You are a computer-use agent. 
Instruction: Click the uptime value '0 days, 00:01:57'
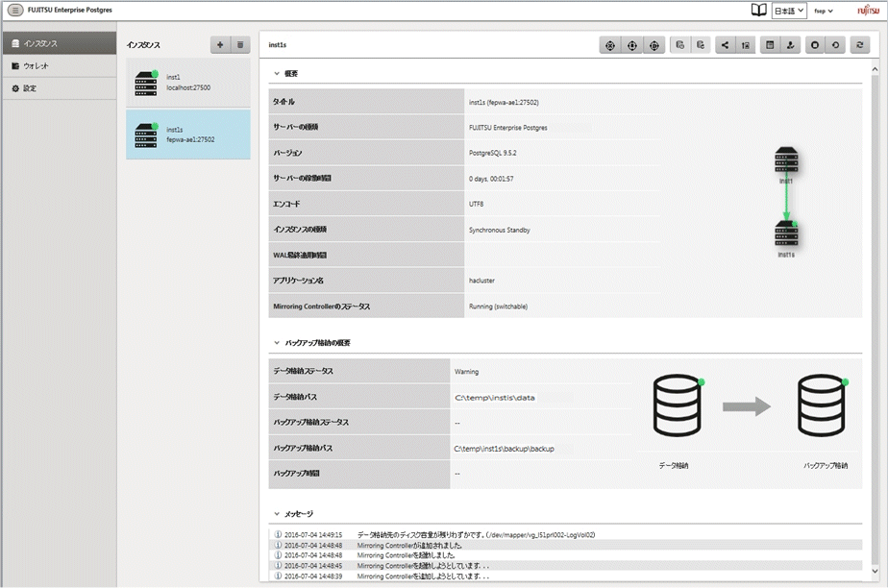491,179
